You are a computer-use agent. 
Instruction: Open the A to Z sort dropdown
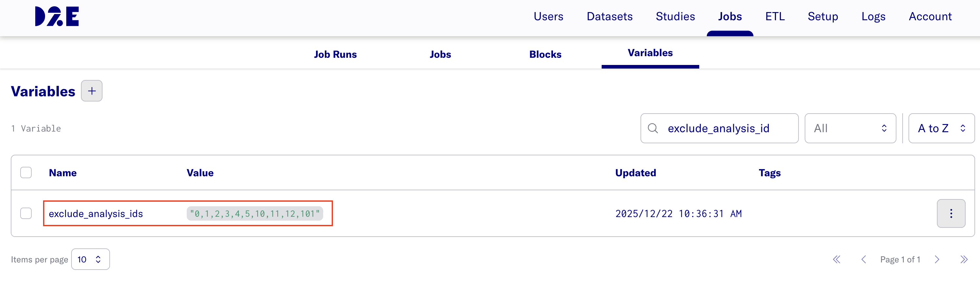(941, 128)
